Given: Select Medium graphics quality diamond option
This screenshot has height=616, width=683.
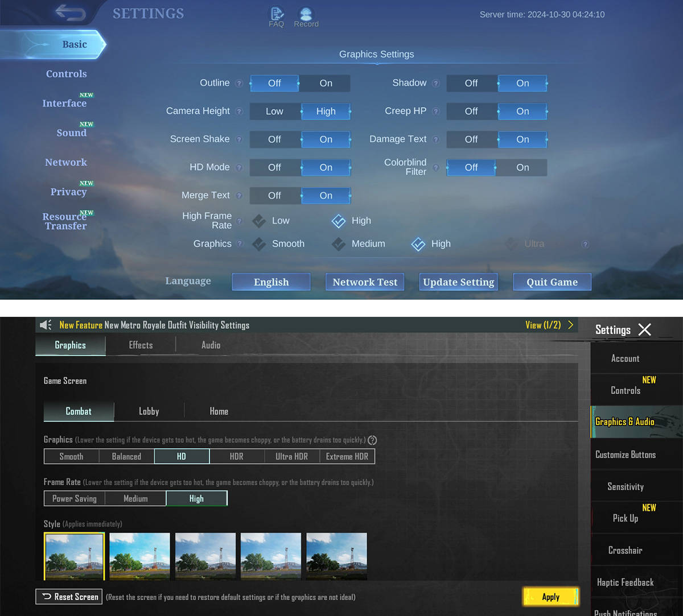Looking at the screenshot, I should [339, 244].
